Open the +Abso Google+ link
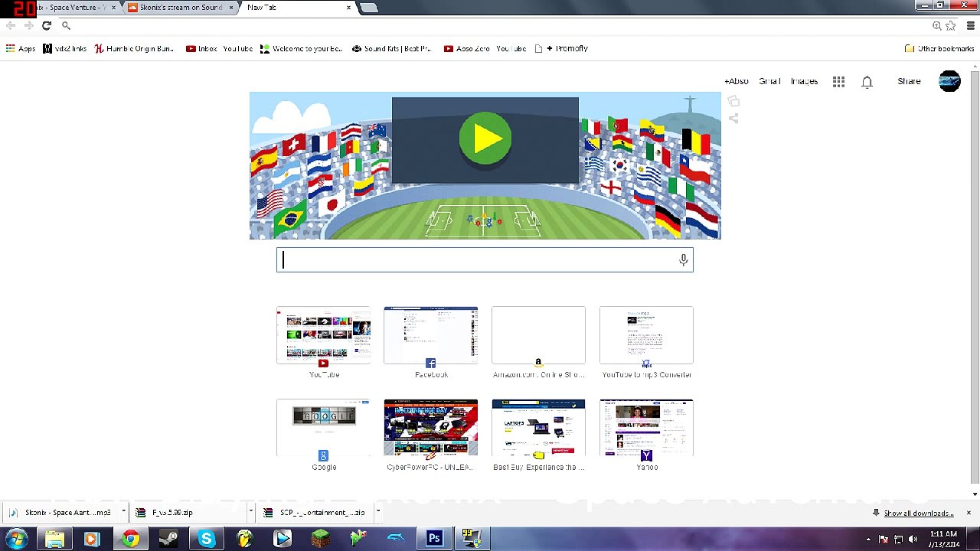The height and width of the screenshot is (551, 980). coord(736,81)
